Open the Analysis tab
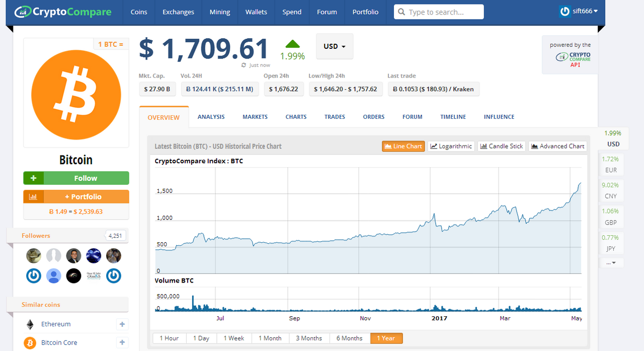 point(211,117)
